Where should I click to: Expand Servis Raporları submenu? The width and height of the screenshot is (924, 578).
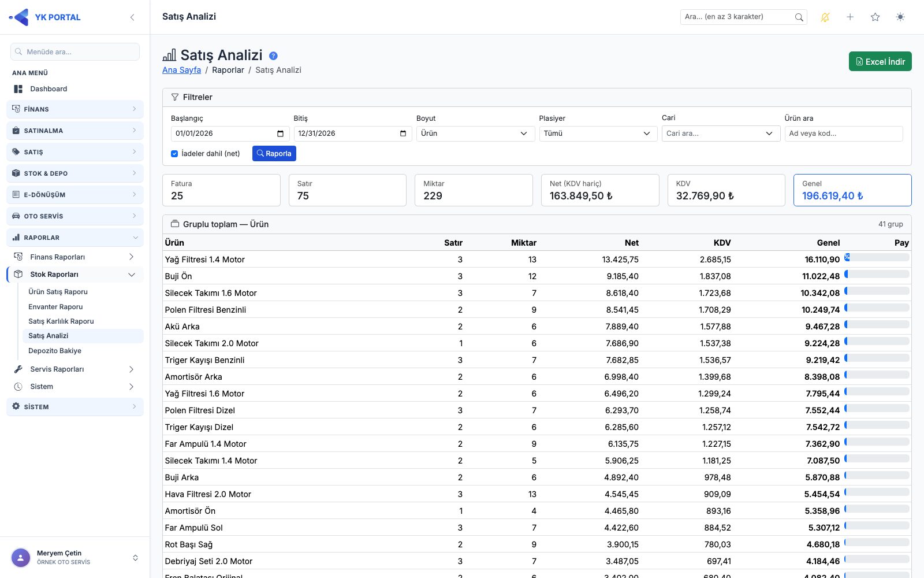(x=75, y=369)
